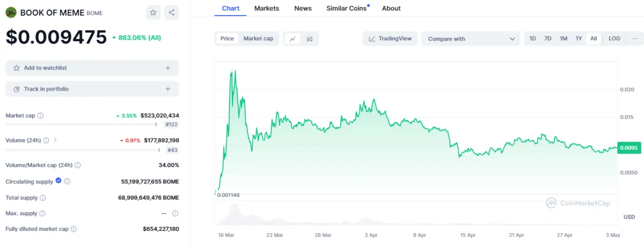Click the Market cap rank progress bar
Screen dimensions: 644x246
coord(81,124)
